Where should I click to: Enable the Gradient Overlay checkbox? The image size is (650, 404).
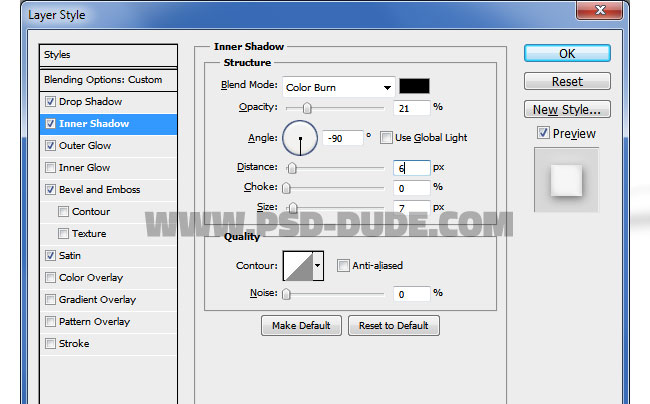coord(50,299)
